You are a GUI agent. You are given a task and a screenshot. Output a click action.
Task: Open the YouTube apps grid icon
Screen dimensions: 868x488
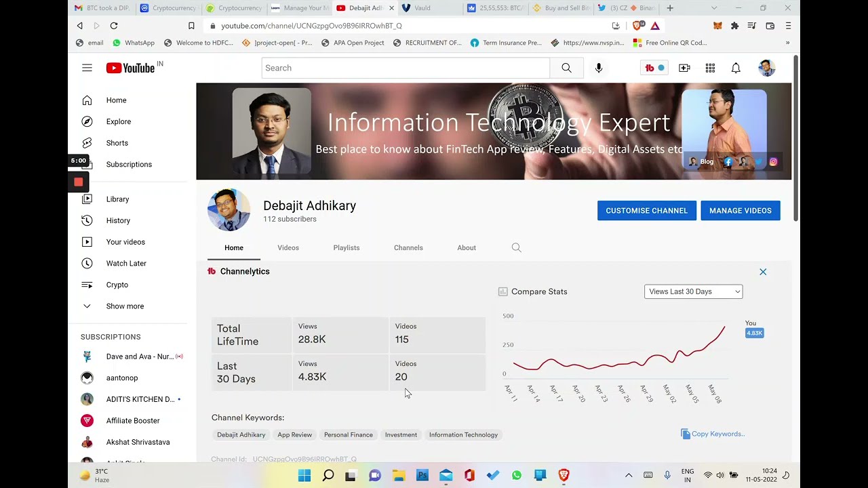[710, 68]
